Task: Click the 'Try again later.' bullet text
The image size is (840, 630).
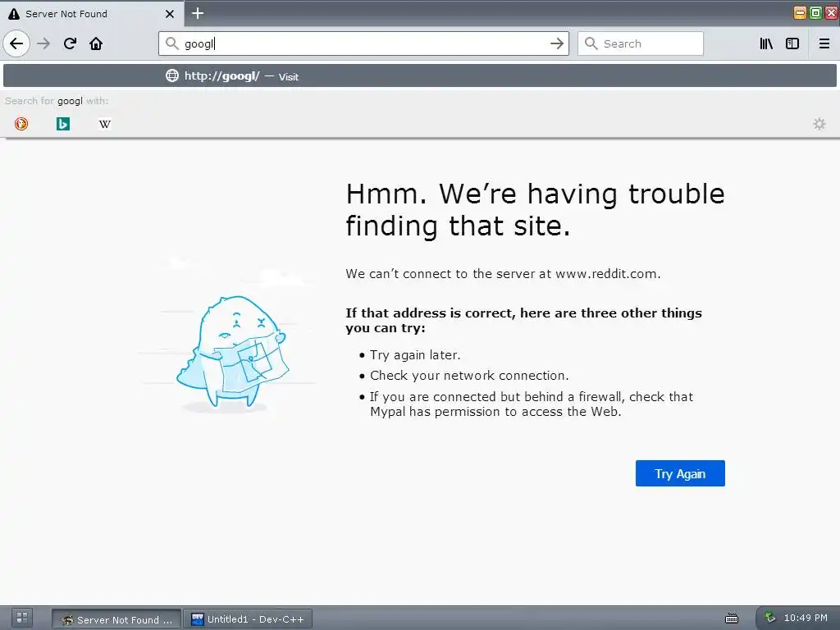Action: pyautogui.click(x=415, y=354)
